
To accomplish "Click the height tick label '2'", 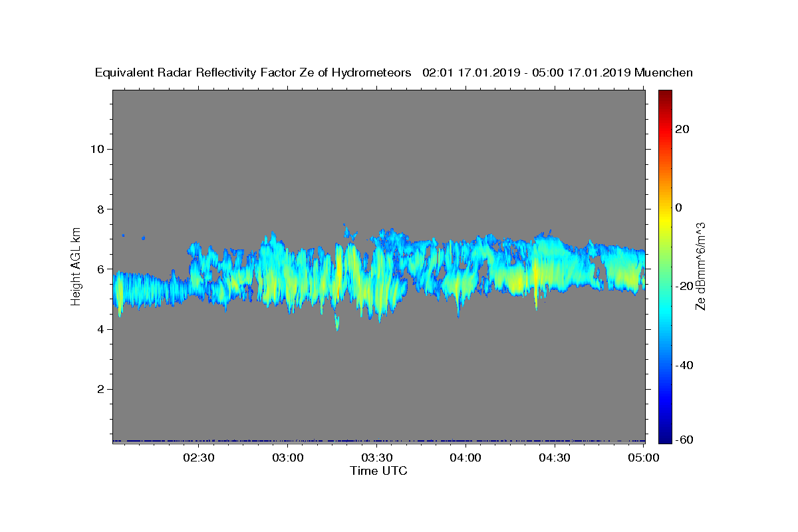I will [x=99, y=390].
